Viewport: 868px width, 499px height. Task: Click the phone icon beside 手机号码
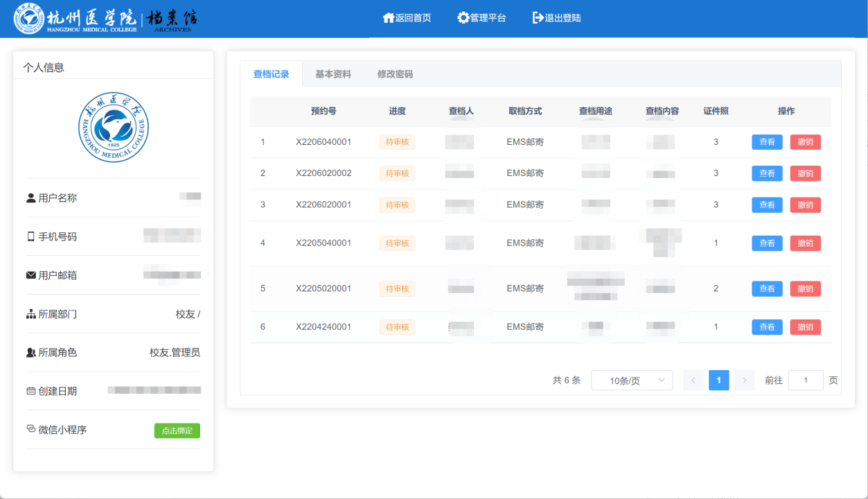[30, 237]
